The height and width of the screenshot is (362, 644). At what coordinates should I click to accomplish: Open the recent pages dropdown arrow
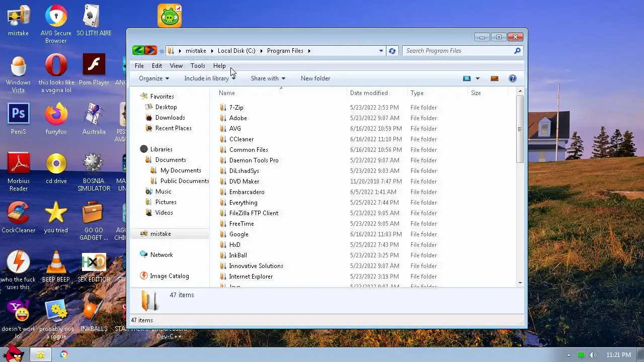(x=162, y=51)
